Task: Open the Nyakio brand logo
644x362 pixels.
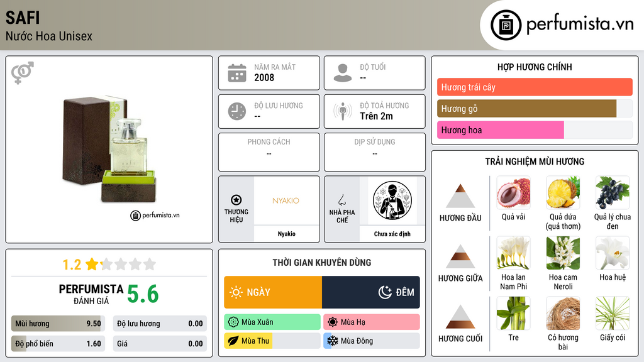Action: click(x=286, y=200)
